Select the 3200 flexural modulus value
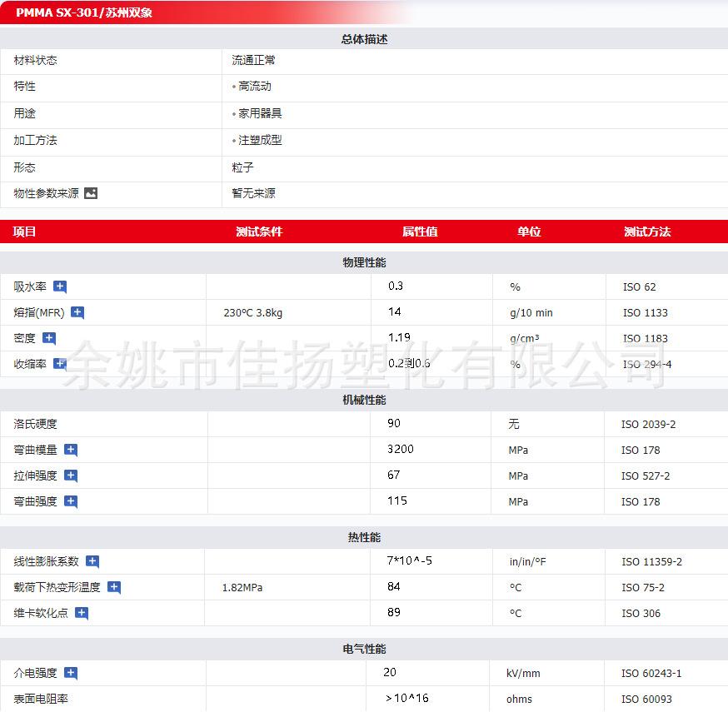 pos(401,449)
